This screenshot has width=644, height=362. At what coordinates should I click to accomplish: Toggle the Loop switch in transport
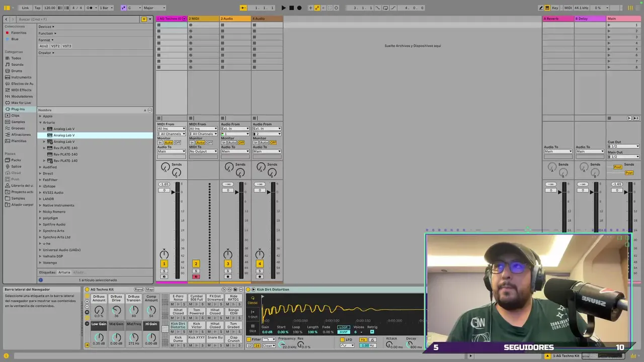coord(385,8)
